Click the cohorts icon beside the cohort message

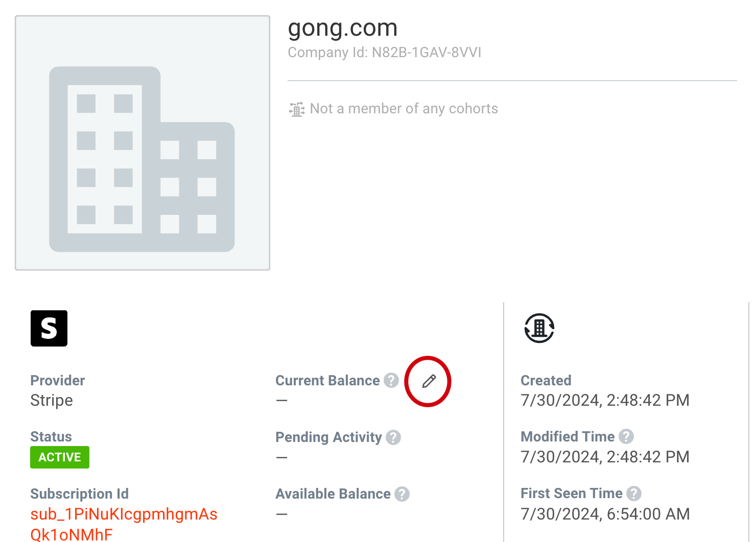296,109
